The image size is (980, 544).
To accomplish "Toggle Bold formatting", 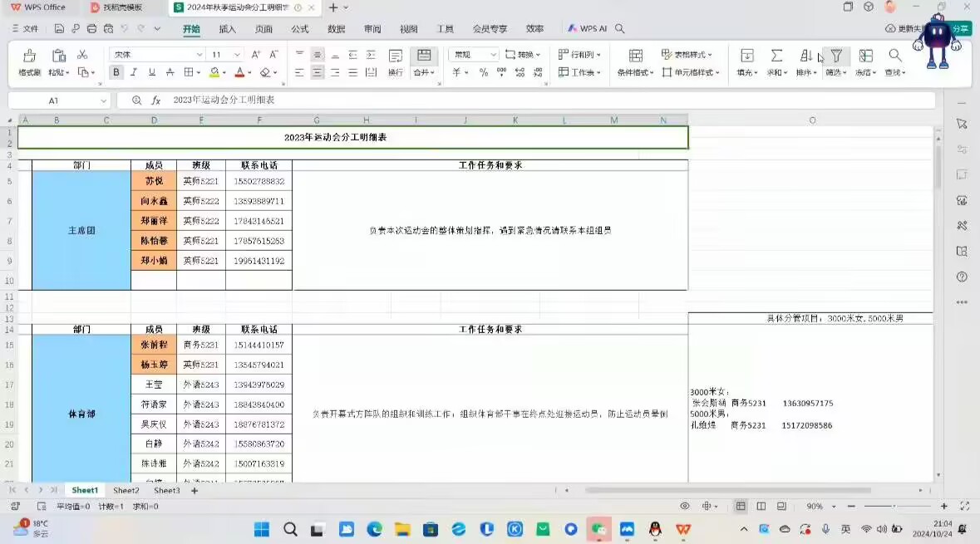I will point(116,72).
